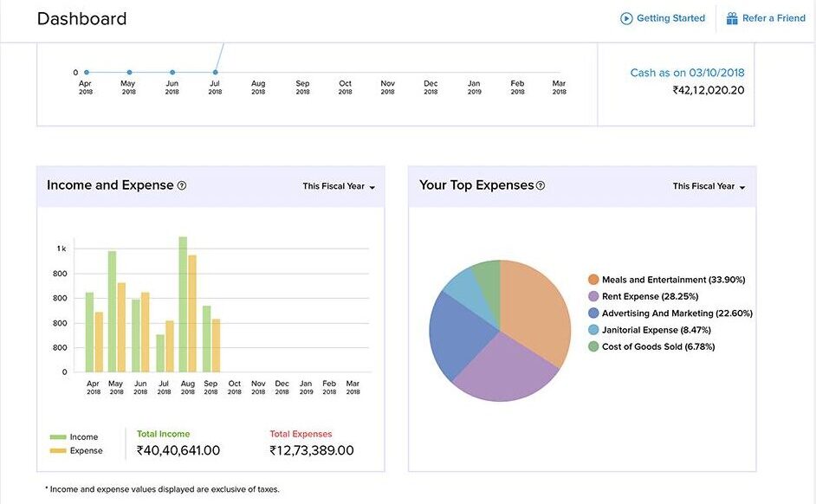The width and height of the screenshot is (816, 504).
Task: Click the Meals and Entertainment legend bullet
Action: coord(593,279)
